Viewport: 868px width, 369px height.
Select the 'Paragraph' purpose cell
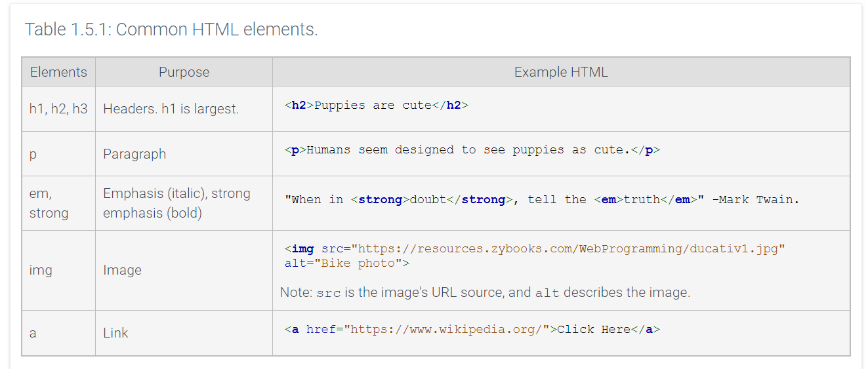[x=134, y=154]
